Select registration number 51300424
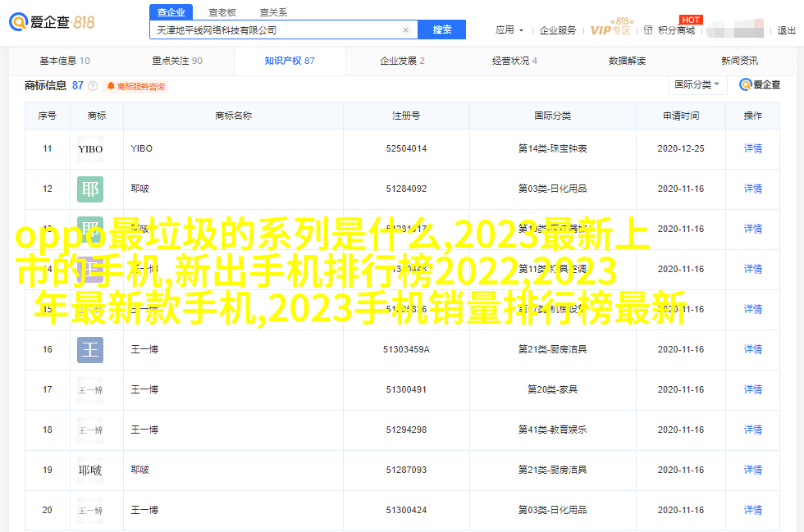The image size is (804, 532). [x=406, y=510]
